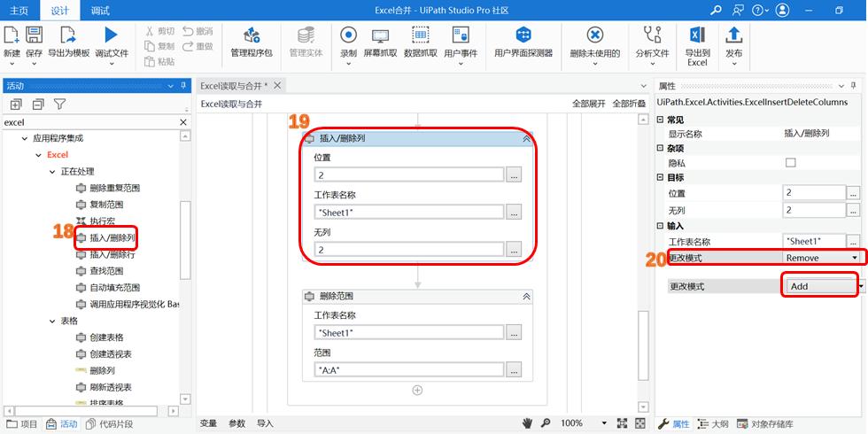This screenshot has height=434, width=868.
Task: Open the 大纲 (Outline) tab
Action: click(715, 424)
